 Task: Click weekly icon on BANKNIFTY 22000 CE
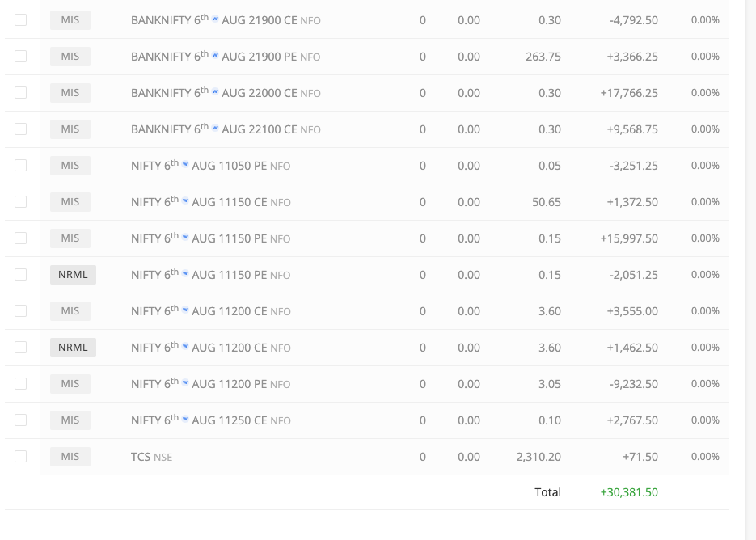click(215, 91)
